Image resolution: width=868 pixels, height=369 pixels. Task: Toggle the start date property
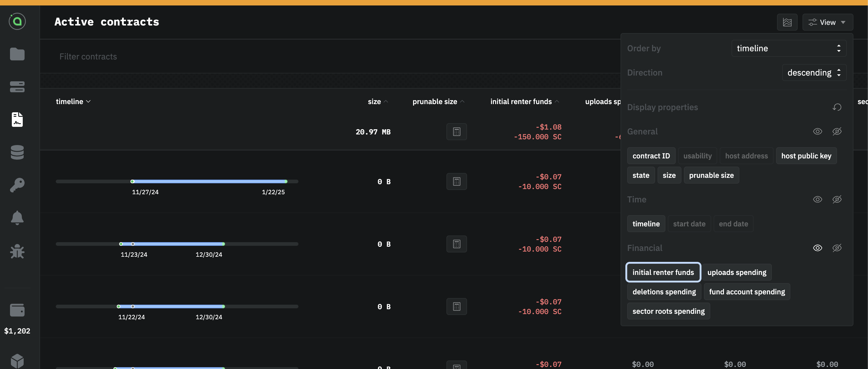(689, 224)
